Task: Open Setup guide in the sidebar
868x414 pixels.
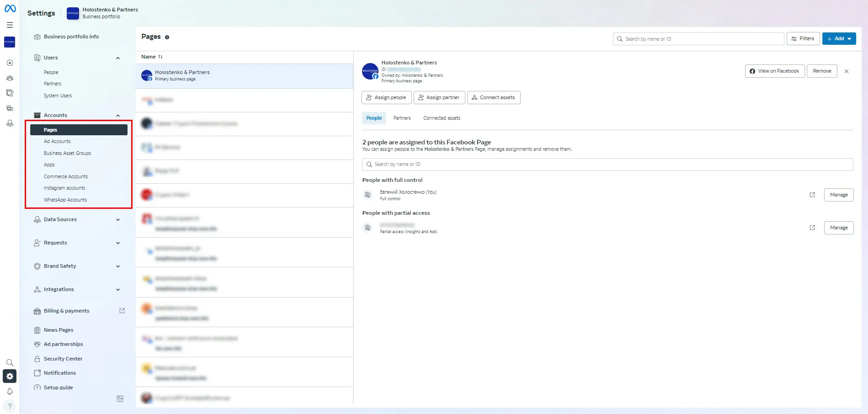Action: 58,387
